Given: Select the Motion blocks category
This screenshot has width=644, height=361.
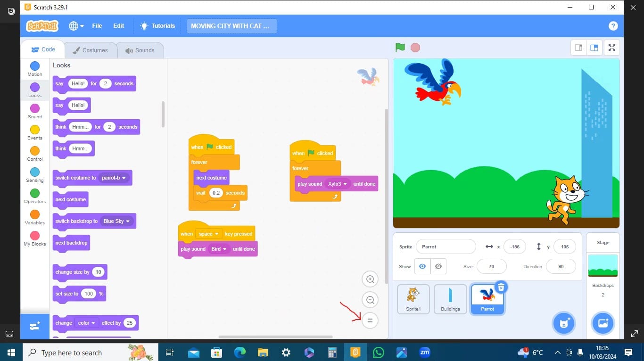Looking at the screenshot, I should 34,68.
